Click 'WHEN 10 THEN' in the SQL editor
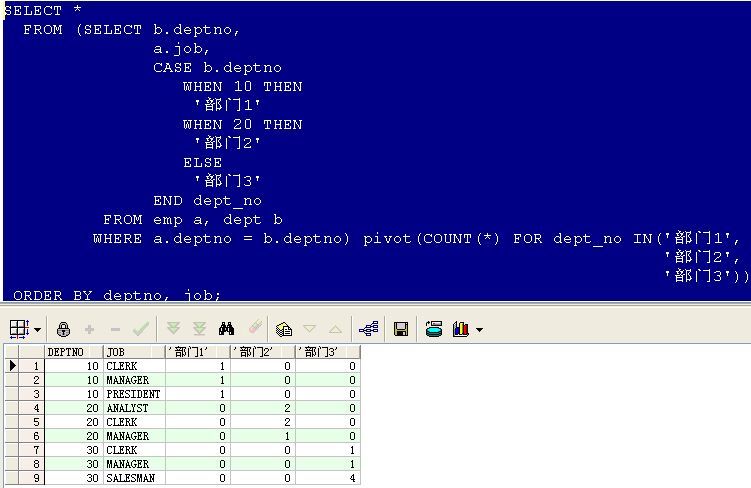 [x=242, y=87]
